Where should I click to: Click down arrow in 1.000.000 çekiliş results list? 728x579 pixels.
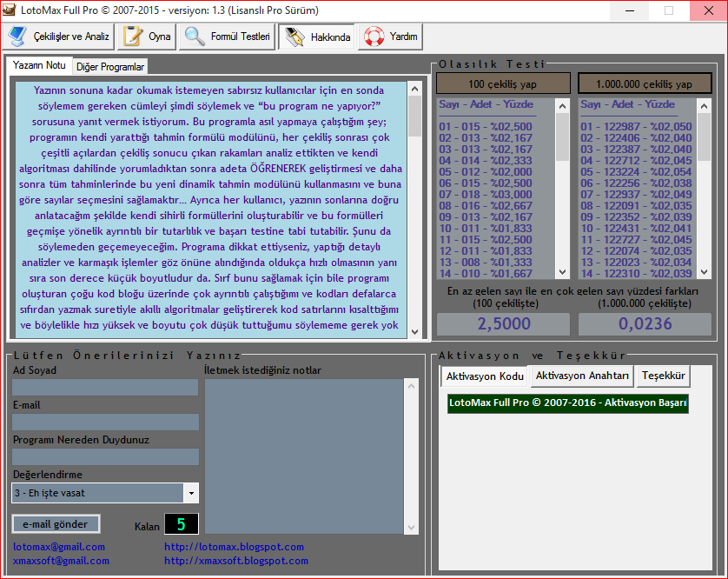pyautogui.click(x=704, y=272)
